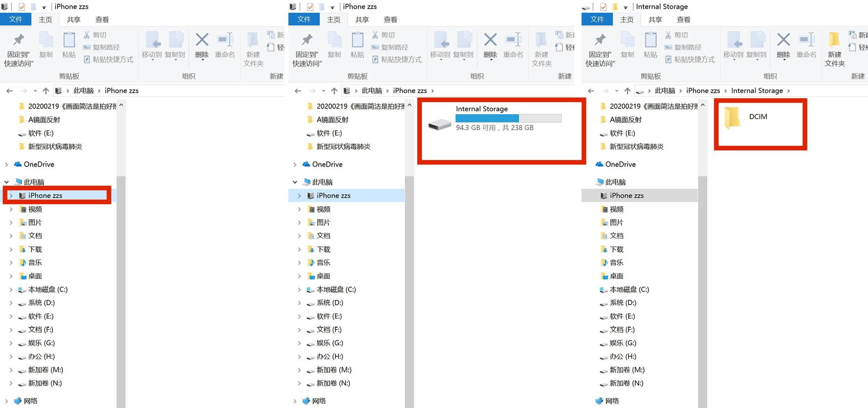Switch to 共享 tab in left window

73,19
